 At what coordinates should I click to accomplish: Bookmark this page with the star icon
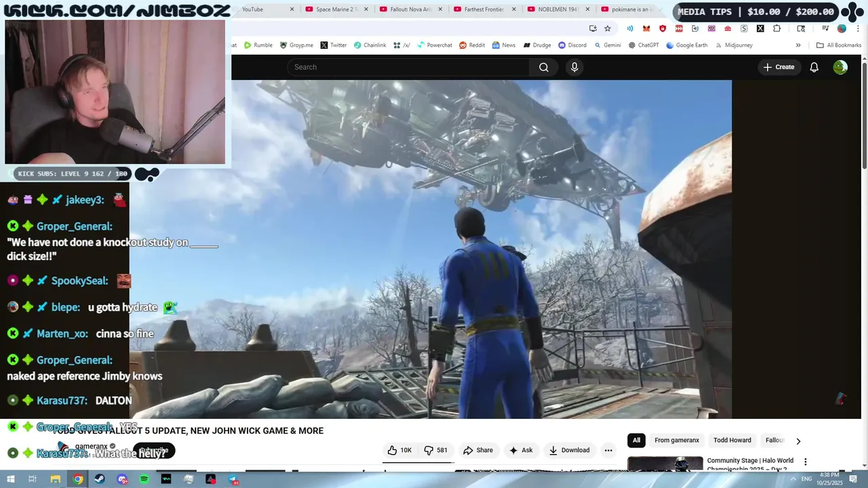pos(608,28)
